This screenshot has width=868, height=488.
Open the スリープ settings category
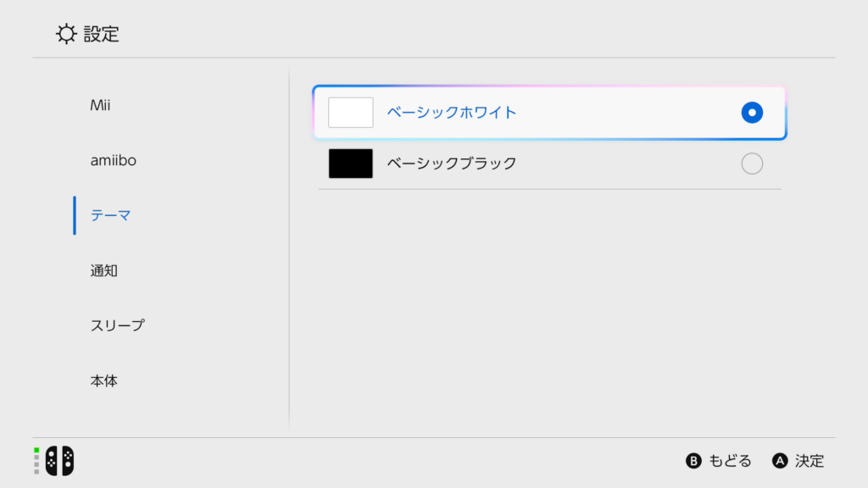(117, 325)
